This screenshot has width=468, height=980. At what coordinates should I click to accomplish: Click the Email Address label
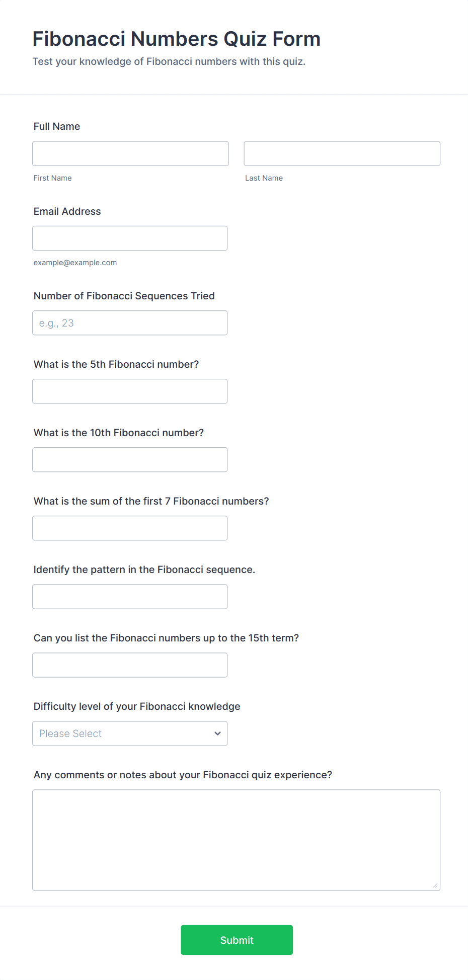(x=67, y=211)
